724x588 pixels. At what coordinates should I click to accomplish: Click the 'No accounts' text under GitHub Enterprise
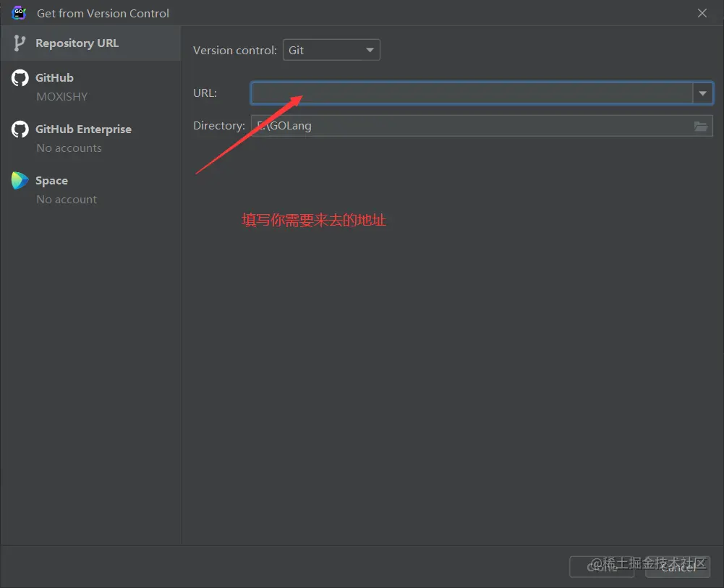(69, 148)
